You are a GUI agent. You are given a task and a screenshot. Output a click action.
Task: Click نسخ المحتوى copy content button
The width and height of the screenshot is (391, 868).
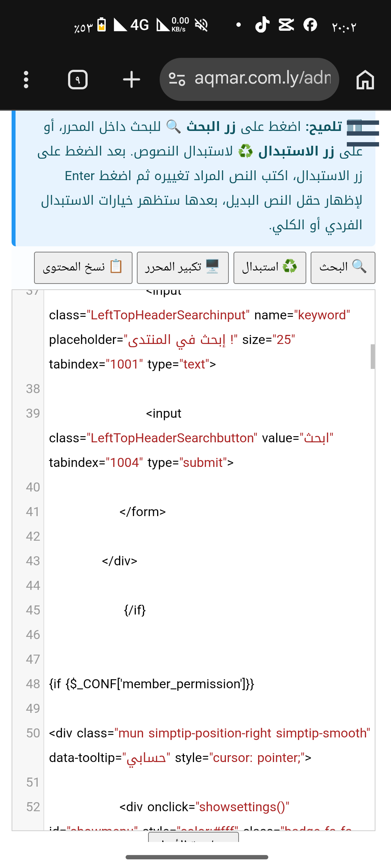coord(83,268)
